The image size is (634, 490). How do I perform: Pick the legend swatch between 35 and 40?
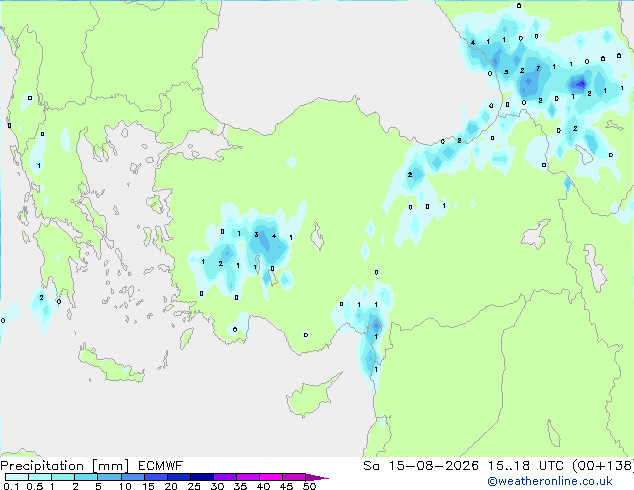coord(247,477)
